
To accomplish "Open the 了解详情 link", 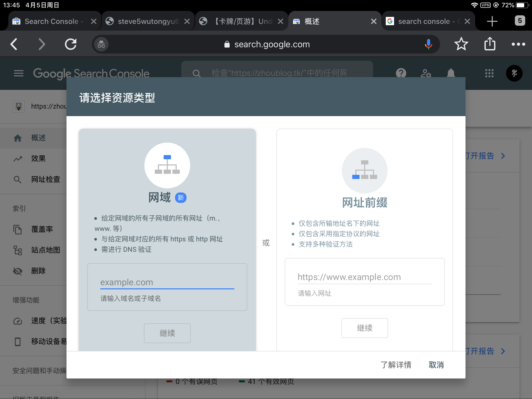I will tap(396, 365).
